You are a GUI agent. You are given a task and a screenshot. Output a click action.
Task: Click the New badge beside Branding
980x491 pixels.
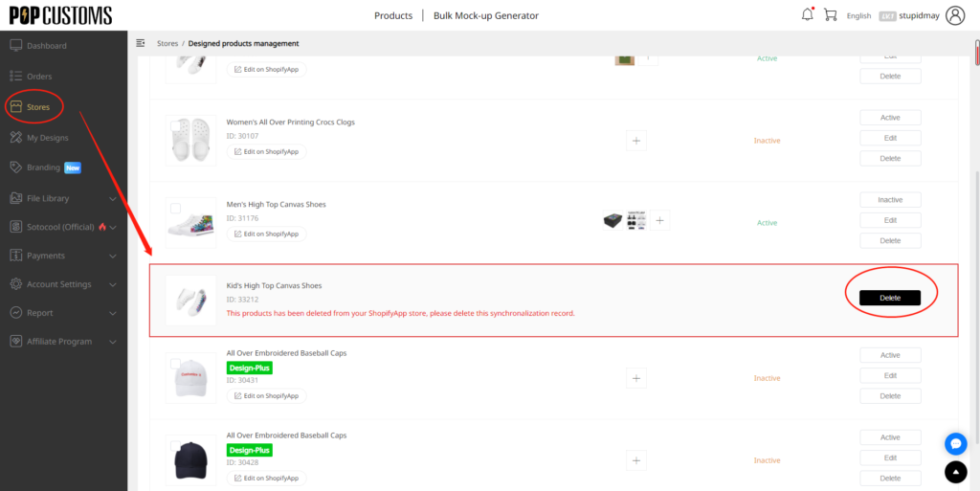(73, 167)
